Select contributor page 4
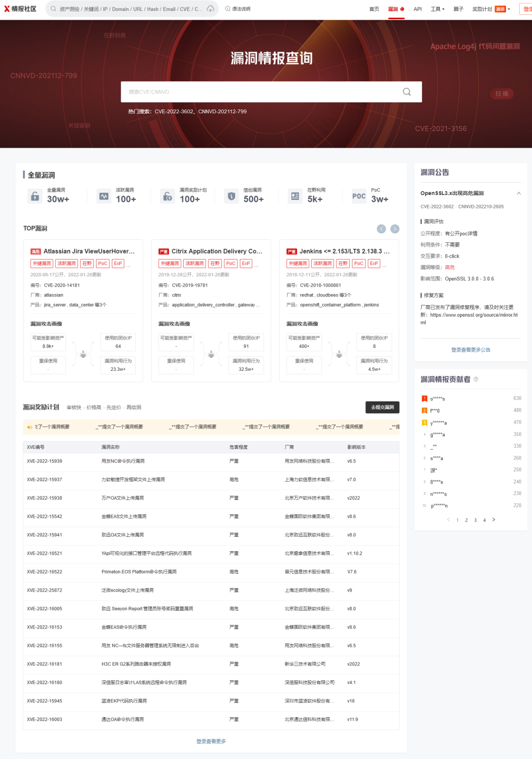This screenshot has width=532, height=759. coord(485,520)
